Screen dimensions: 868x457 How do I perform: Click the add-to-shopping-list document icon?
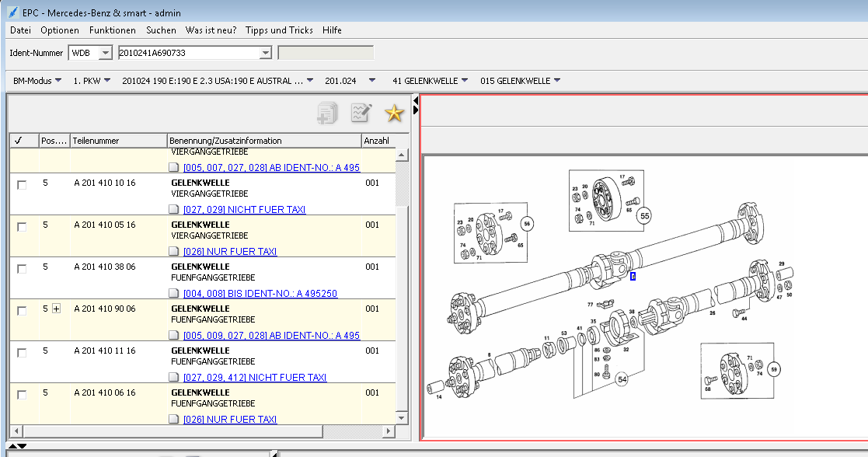click(x=327, y=113)
